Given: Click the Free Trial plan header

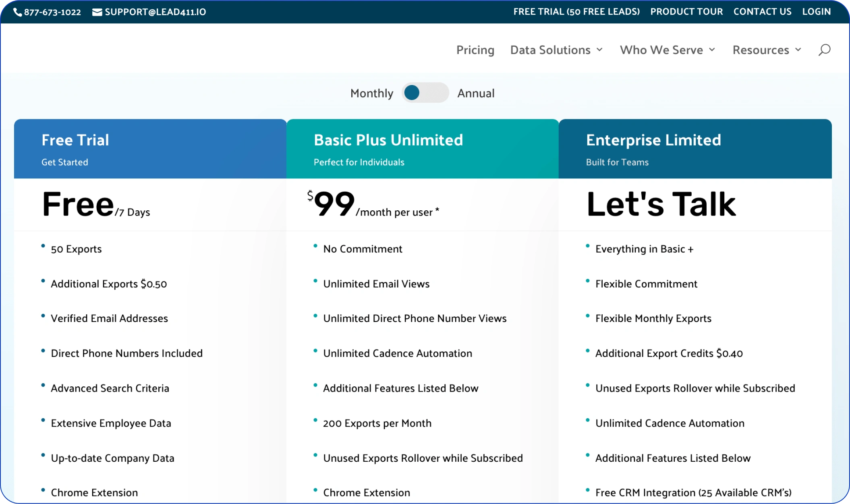Looking at the screenshot, I should click(x=75, y=140).
